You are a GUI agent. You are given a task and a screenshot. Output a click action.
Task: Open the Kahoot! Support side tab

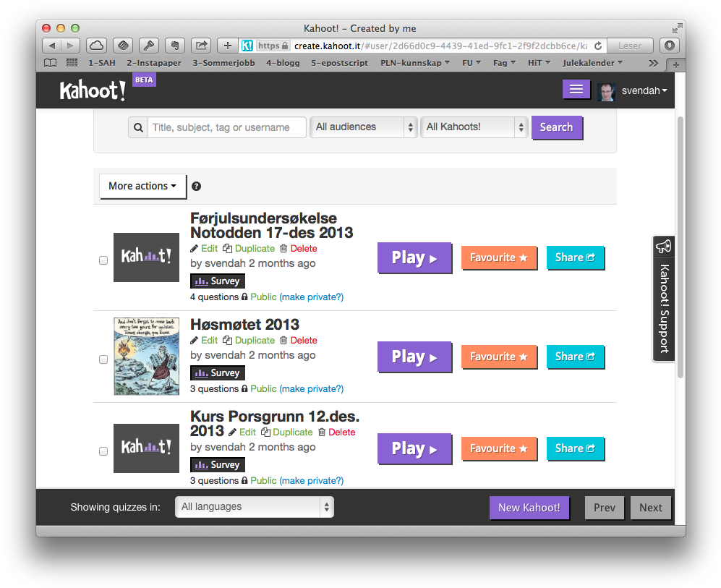pos(663,298)
